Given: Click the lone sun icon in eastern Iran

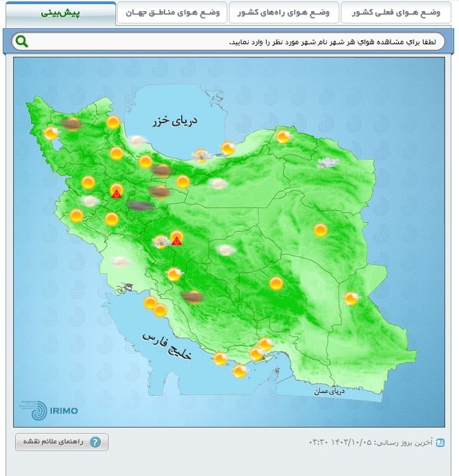Looking at the screenshot, I should tap(320, 230).
